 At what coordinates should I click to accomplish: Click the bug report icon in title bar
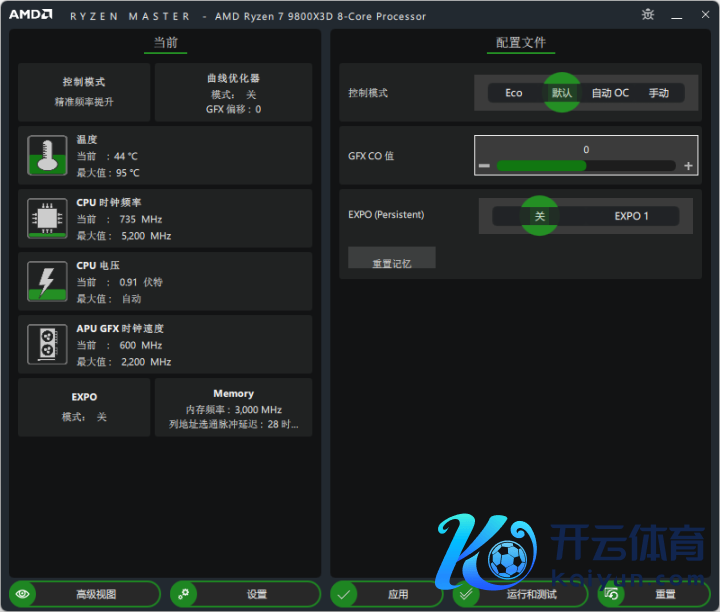(x=648, y=15)
